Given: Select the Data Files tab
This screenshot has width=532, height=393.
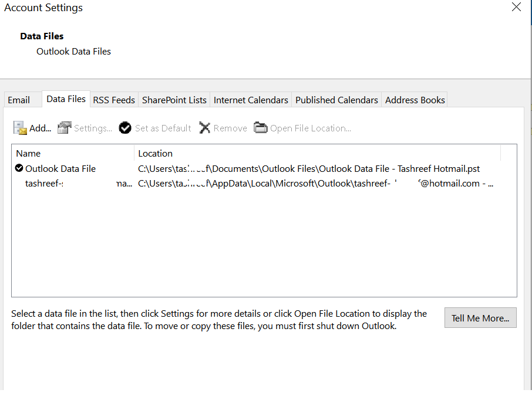Looking at the screenshot, I should coord(66,99).
